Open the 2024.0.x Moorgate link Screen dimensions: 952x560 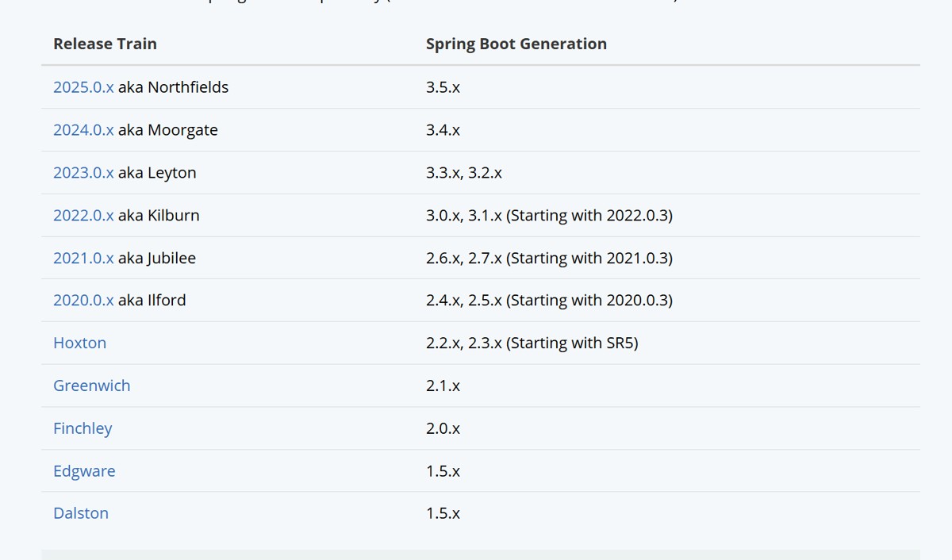click(x=83, y=130)
